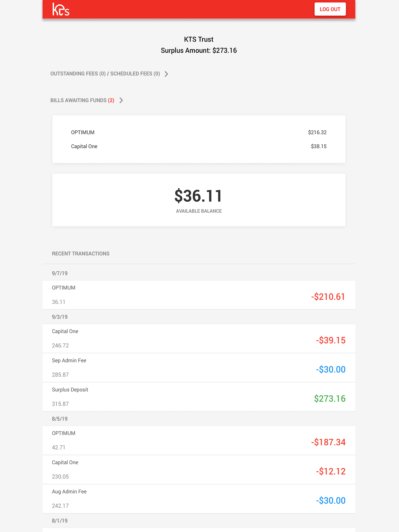This screenshot has width=399, height=532.
Task: Click the 9/3/19 date header row
Action: [199, 317]
